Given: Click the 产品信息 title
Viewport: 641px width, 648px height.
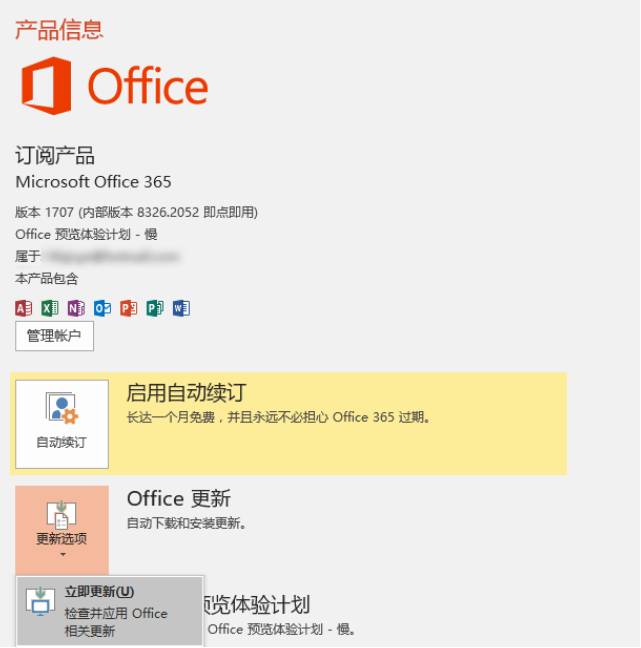Looking at the screenshot, I should point(59,29).
